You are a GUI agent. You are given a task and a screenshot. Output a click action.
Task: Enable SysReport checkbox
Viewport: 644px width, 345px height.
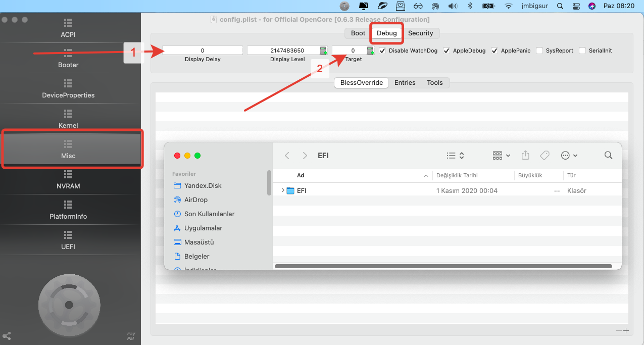click(x=539, y=51)
